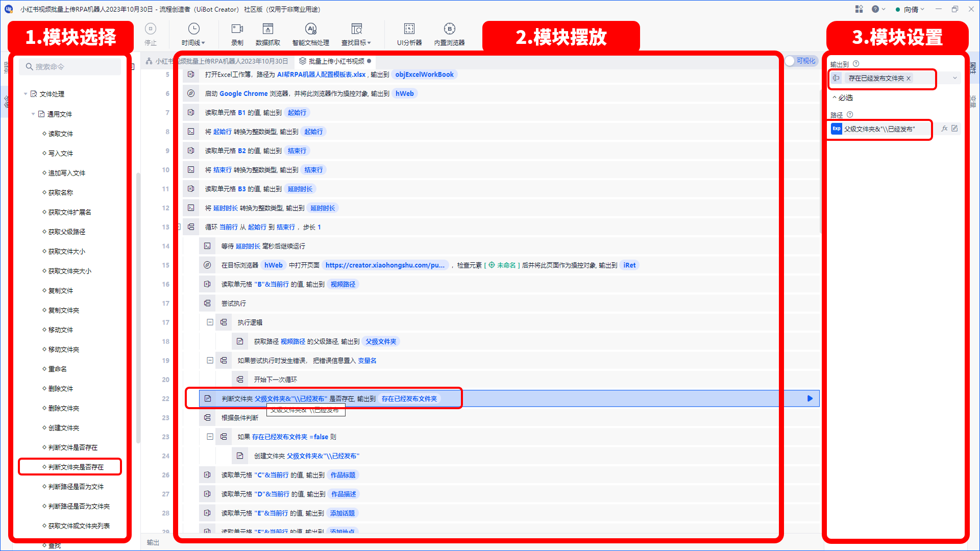Click the Excel icon on line 5
The width and height of the screenshot is (980, 551).
191,74
